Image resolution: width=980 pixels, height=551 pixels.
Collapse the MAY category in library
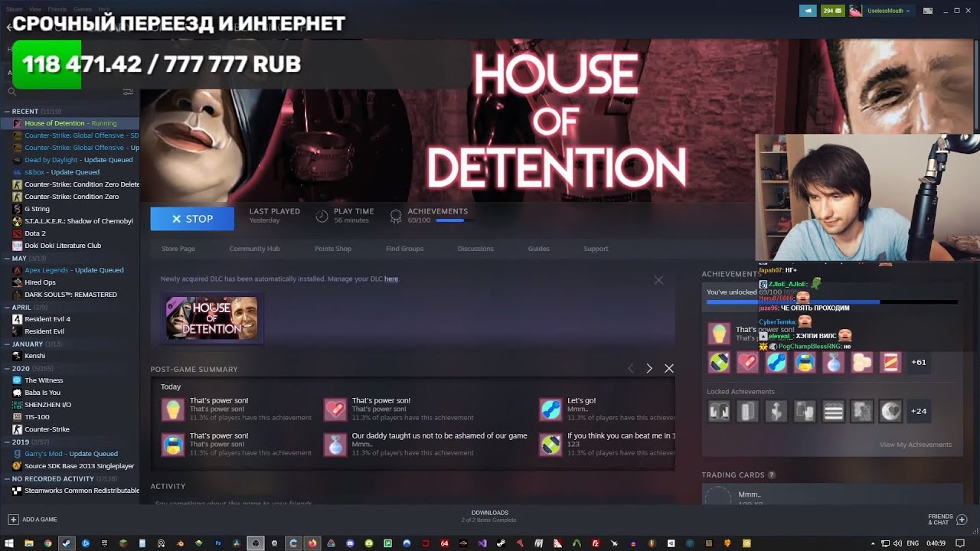(x=7, y=258)
